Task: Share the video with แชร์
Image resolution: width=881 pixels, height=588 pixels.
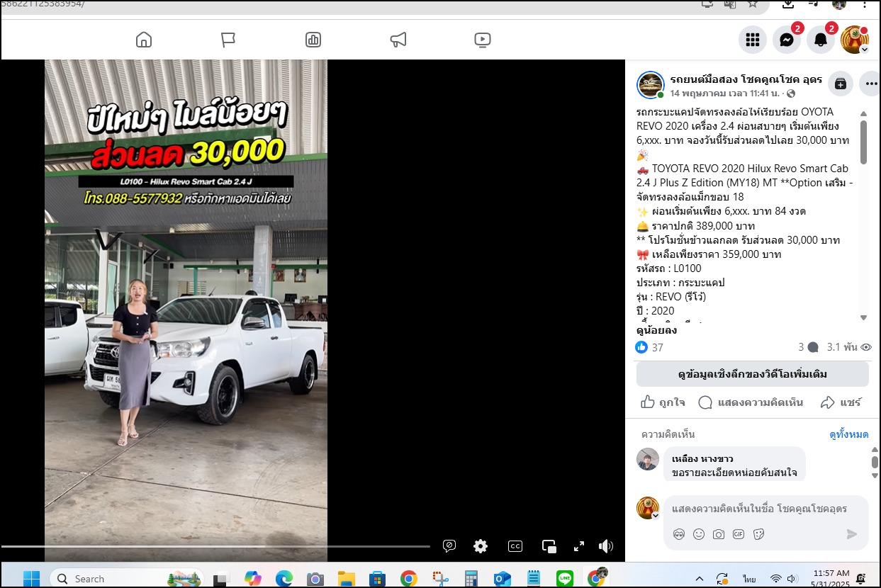Action: pyautogui.click(x=841, y=402)
